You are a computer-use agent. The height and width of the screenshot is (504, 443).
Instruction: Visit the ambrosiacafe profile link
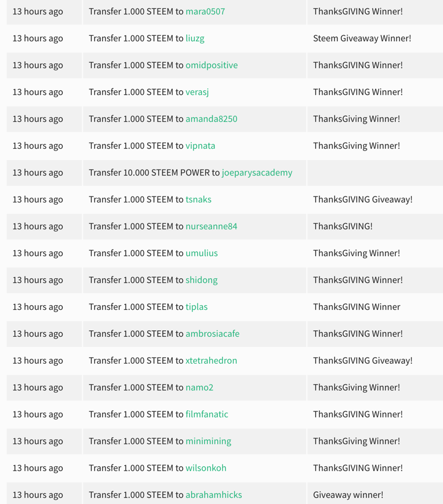tap(212, 334)
